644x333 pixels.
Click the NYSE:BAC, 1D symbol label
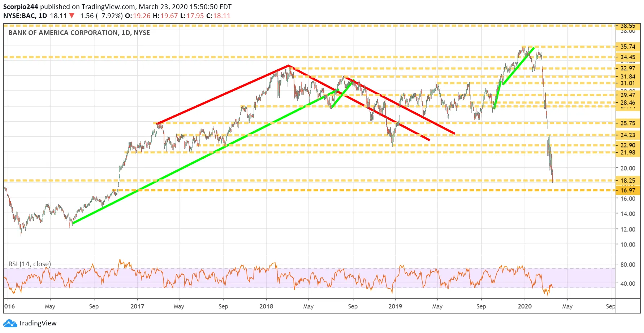click(25, 16)
